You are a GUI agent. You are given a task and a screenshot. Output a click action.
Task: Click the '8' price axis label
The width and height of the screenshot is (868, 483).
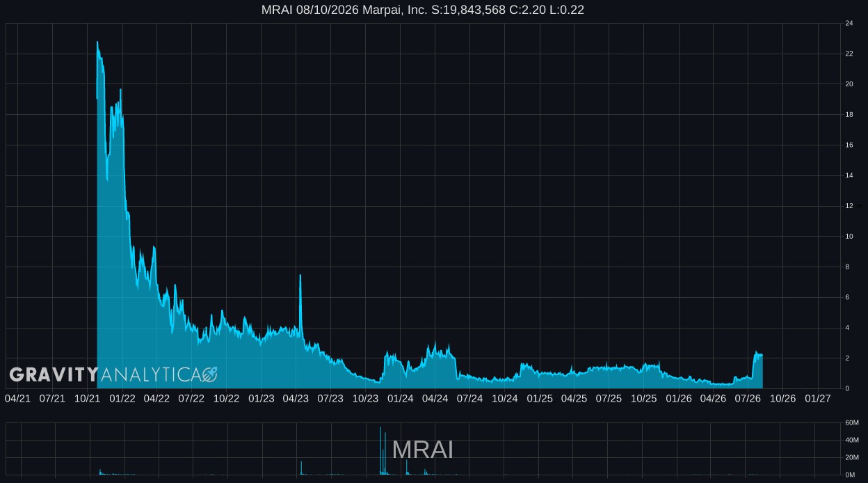[x=847, y=267]
